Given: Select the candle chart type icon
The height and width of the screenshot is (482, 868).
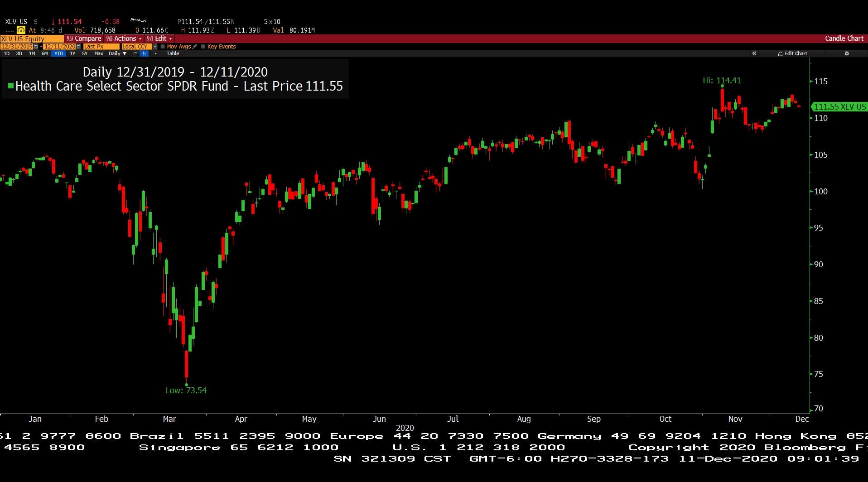Looking at the screenshot, I should pyautogui.click(x=144, y=53).
